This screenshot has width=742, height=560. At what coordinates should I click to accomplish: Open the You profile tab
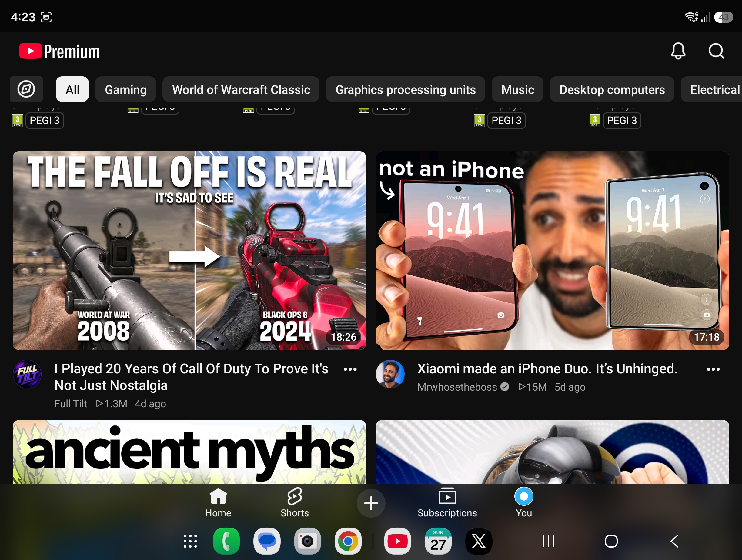point(524,503)
